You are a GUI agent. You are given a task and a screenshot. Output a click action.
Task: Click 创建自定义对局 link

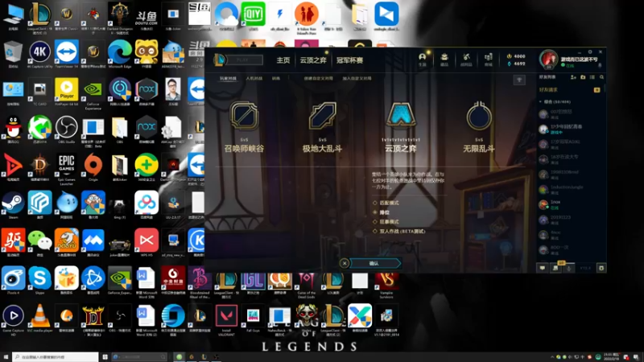318,78
